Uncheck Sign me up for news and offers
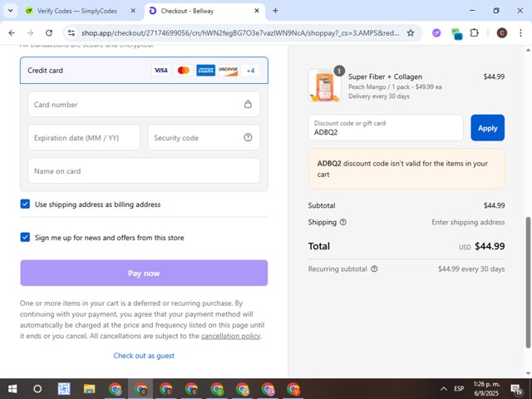Screen dimensions: 532x399 pyautogui.click(x=25, y=237)
